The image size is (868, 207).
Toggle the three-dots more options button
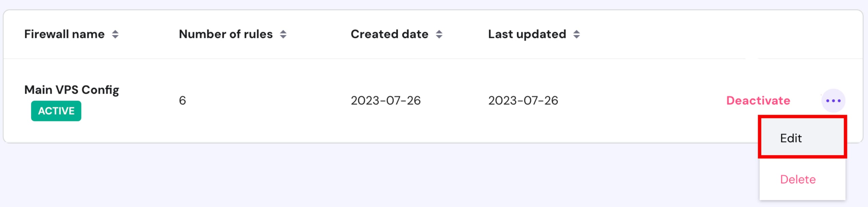[833, 101]
